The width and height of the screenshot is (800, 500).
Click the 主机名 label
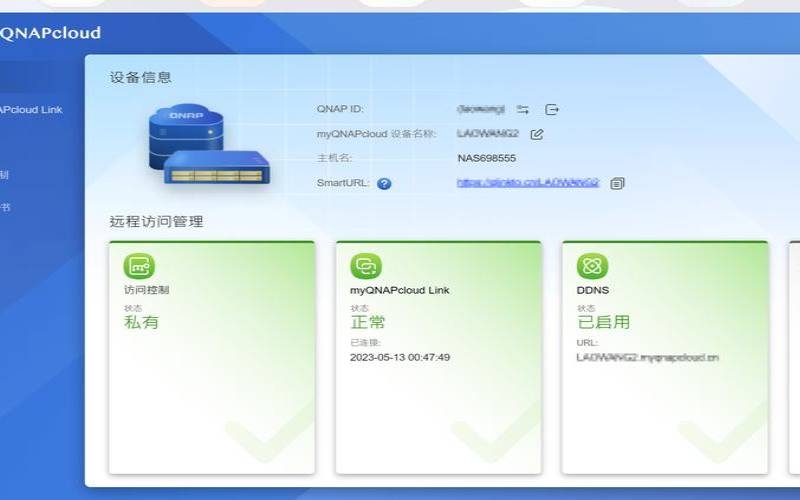point(335,158)
